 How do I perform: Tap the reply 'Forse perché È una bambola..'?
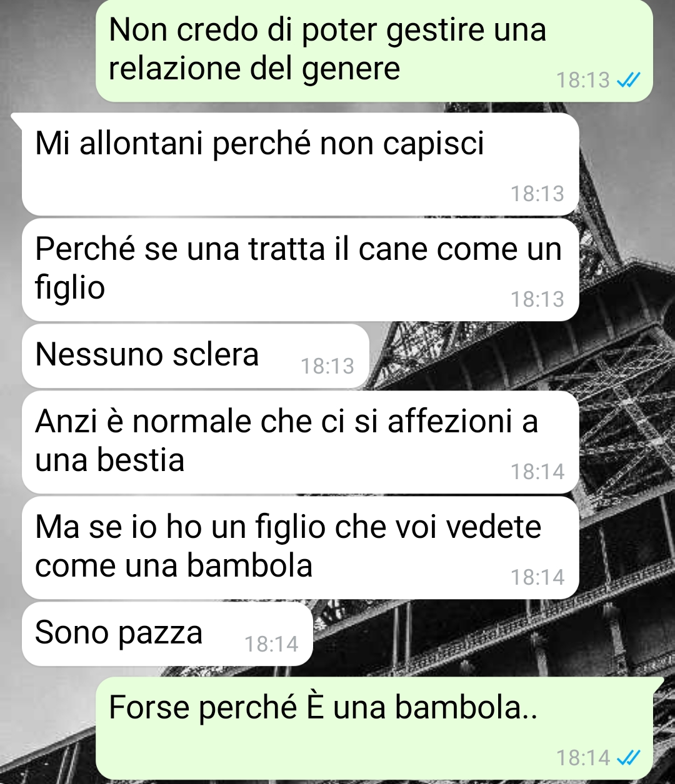[x=374, y=728]
